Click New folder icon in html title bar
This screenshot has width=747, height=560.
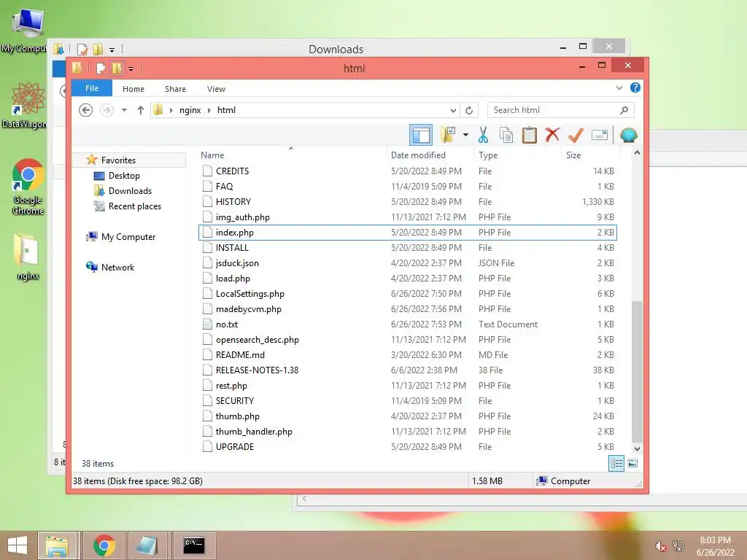click(117, 68)
